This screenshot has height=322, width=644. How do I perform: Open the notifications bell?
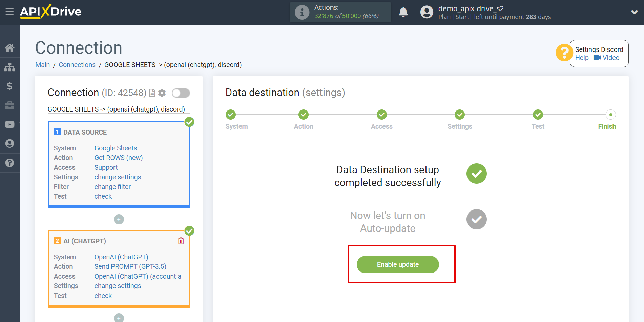point(403,12)
